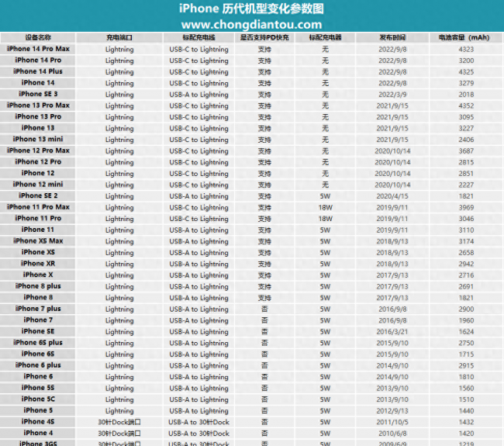
Task: Select USB-A to 30针Dock in iPhone 4S row
Action: click(198, 422)
